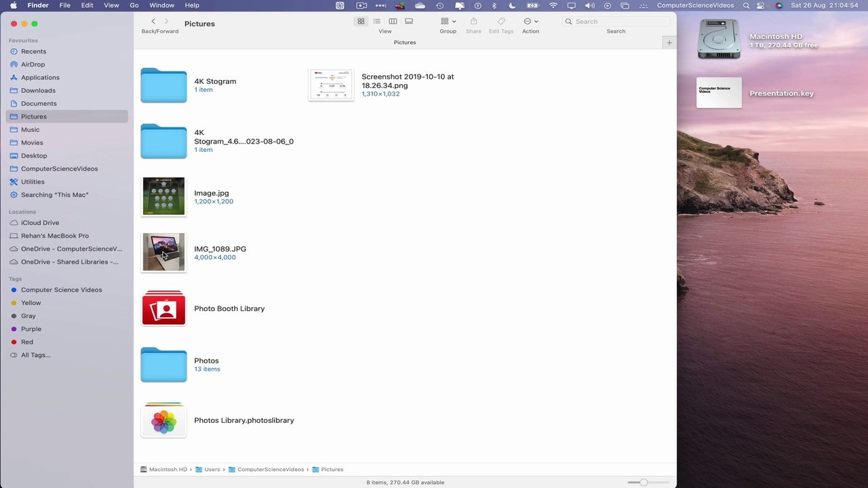Click the "13 items" text under Photos
This screenshot has width=868, height=488.
(207, 369)
